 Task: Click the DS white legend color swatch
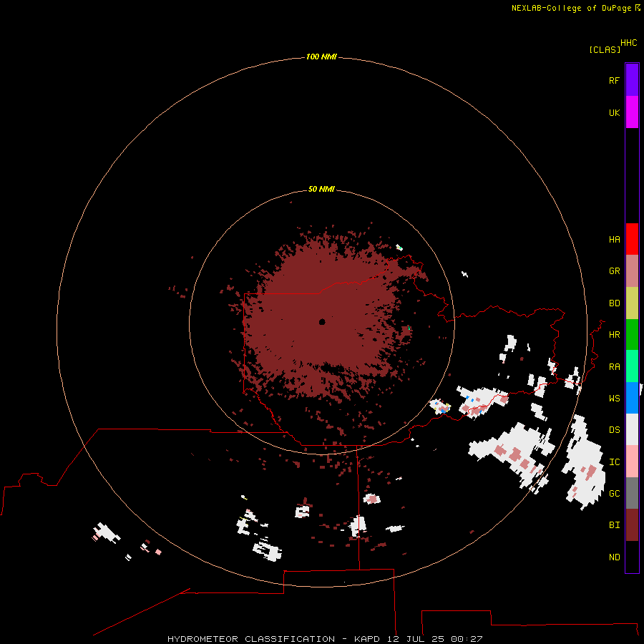coord(632,429)
